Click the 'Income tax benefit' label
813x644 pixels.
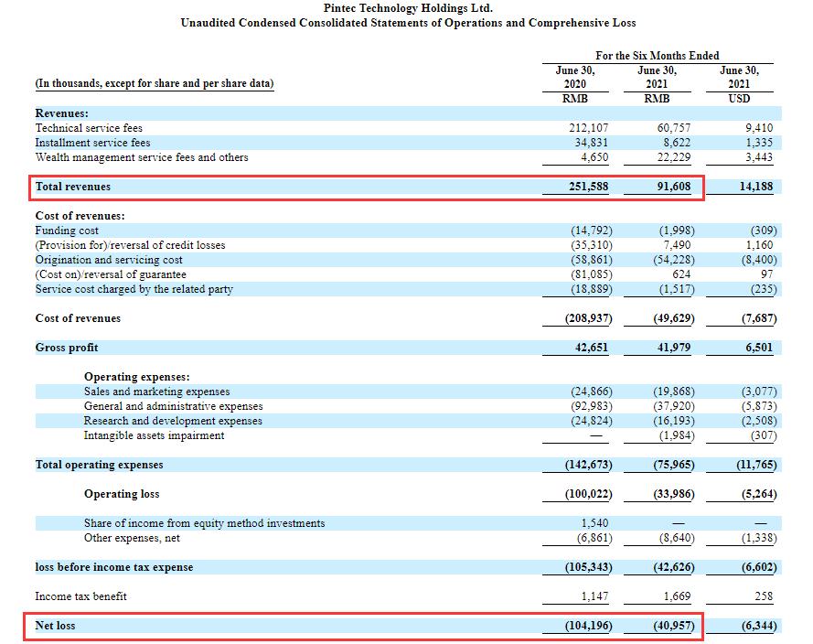[x=80, y=596]
